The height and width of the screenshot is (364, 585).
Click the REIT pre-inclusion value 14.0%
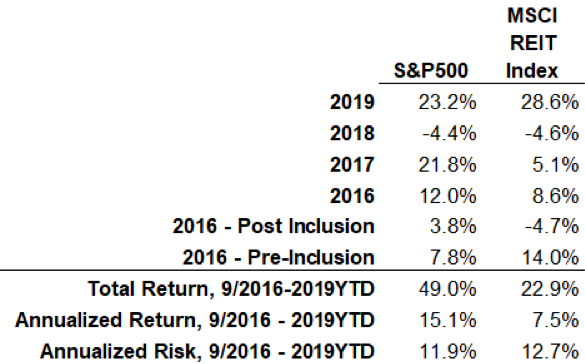(x=550, y=257)
